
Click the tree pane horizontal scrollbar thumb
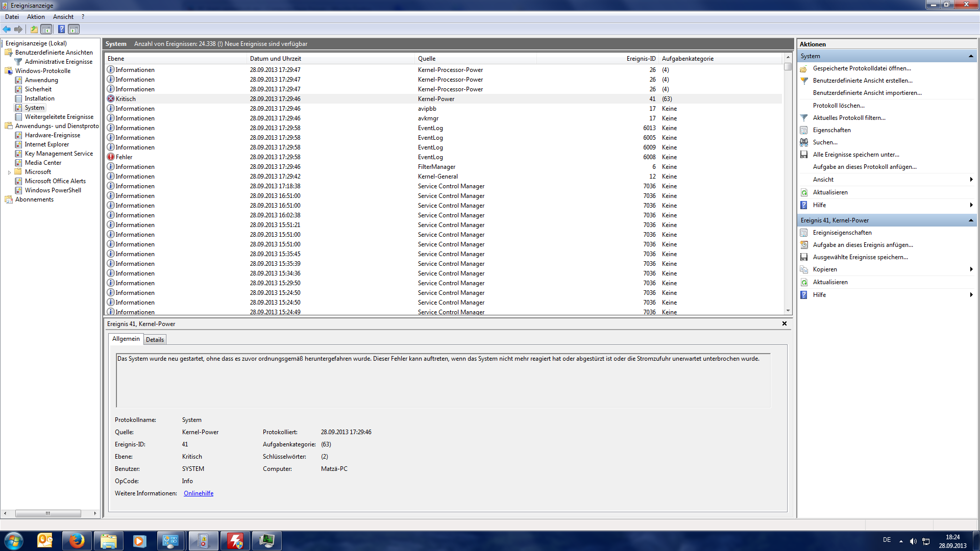48,513
